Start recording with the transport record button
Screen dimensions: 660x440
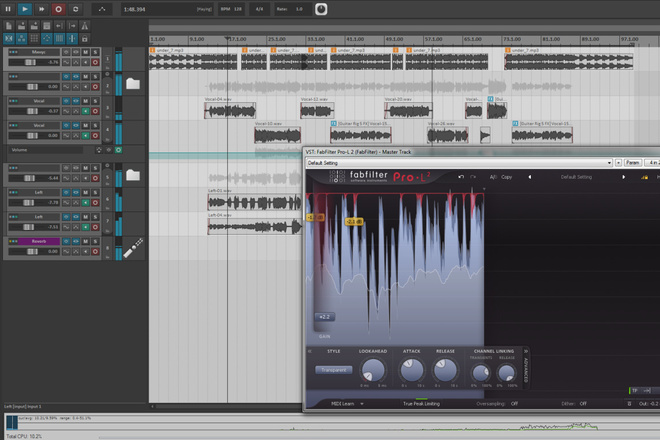click(59, 9)
